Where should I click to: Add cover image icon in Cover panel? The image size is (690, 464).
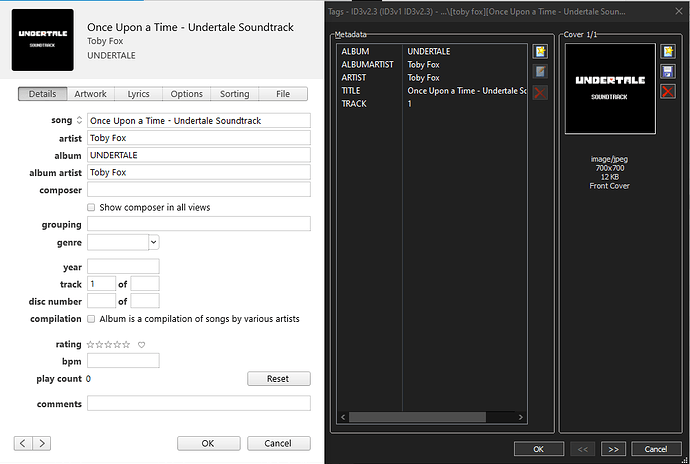(668, 51)
